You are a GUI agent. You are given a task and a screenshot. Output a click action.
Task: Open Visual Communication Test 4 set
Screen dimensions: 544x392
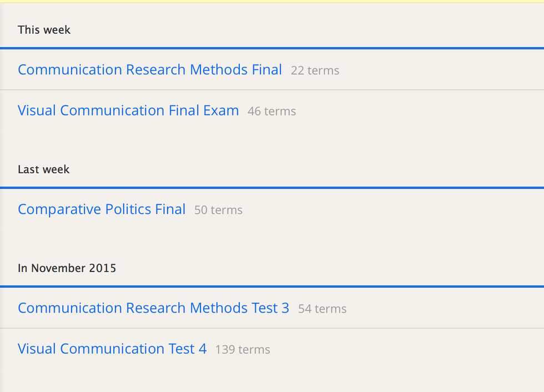pyautogui.click(x=112, y=349)
